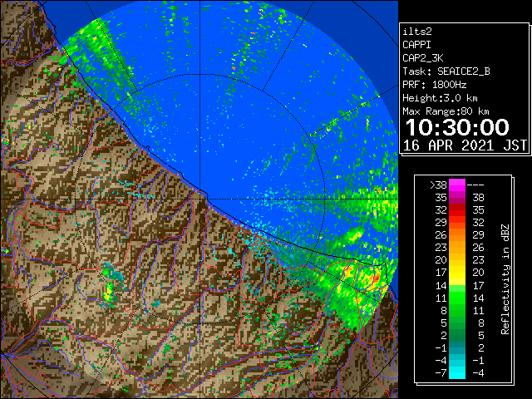The width and height of the screenshot is (532, 399).
Task: Click the 'PRF: 1800Hz' entry
Action: coord(434,85)
